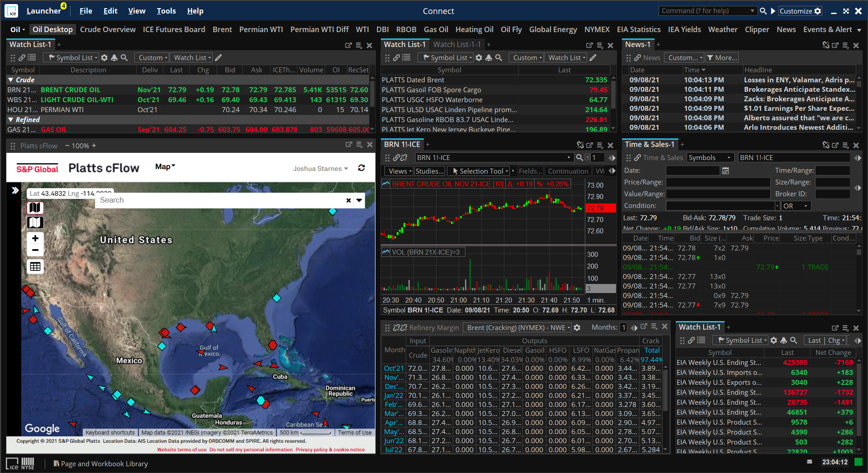Zoom in the cFlow map with plus button

click(x=35, y=238)
